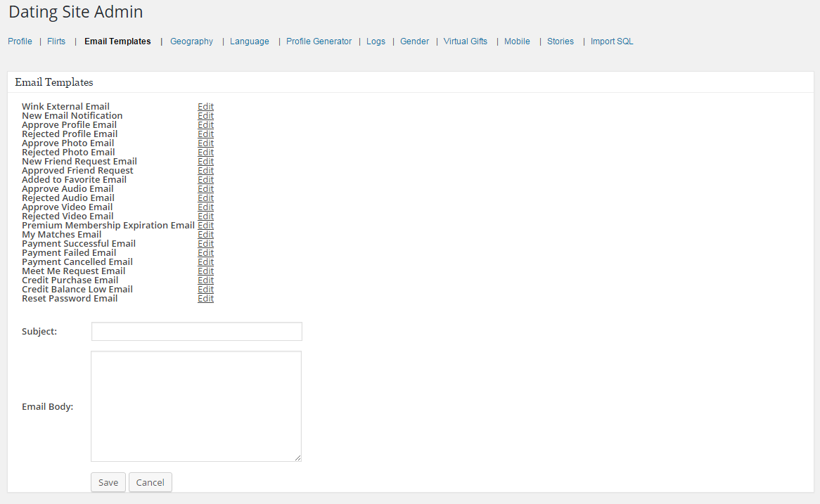Switch to the Logs tab
This screenshot has width=820, height=504.
(x=376, y=41)
